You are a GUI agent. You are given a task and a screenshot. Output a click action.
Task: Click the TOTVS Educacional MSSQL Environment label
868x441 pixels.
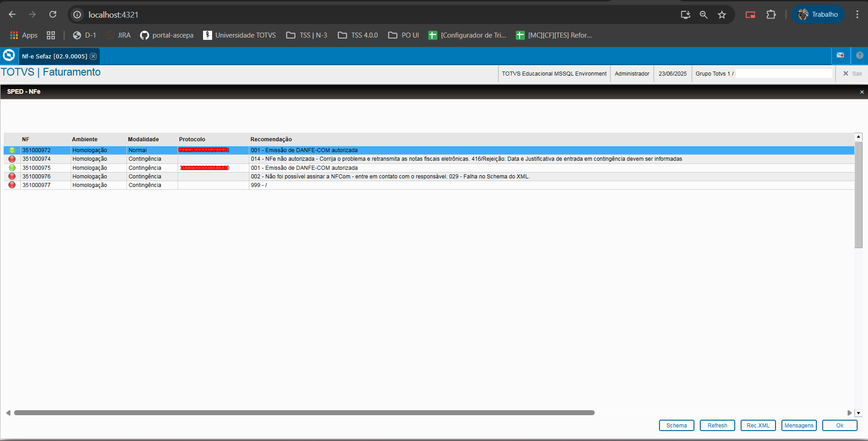click(554, 74)
